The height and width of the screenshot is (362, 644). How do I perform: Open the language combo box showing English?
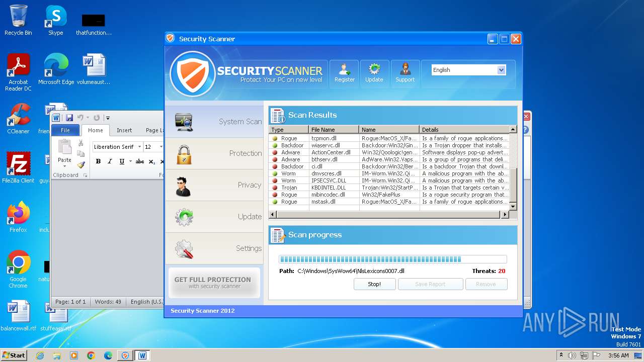tap(468, 70)
